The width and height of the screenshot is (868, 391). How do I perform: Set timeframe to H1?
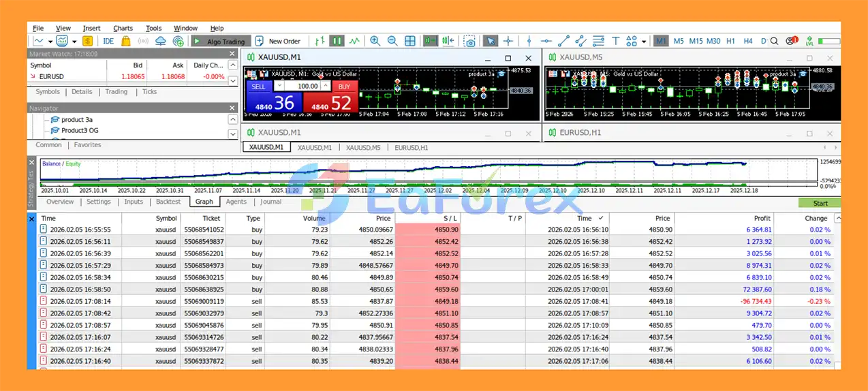[730, 41]
